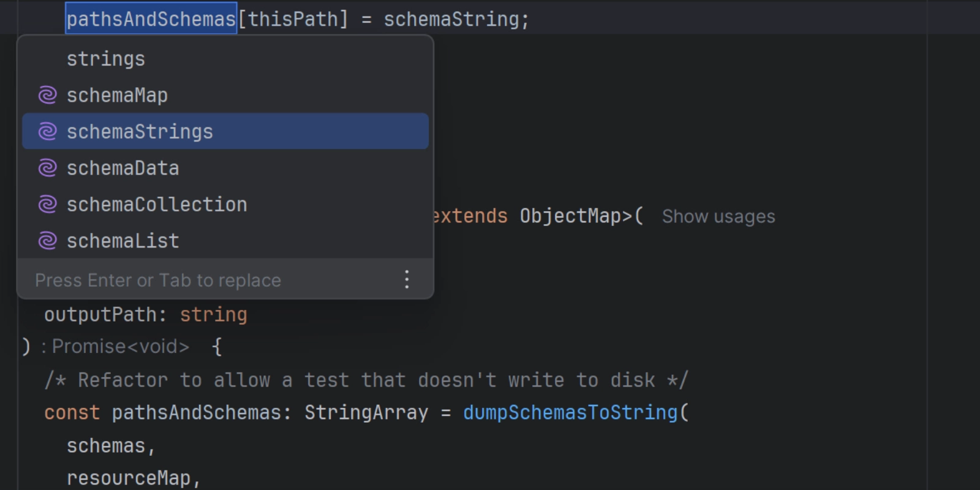
Task: Click the 'const' keyword before pathsAndSchemas
Action: tap(72, 412)
